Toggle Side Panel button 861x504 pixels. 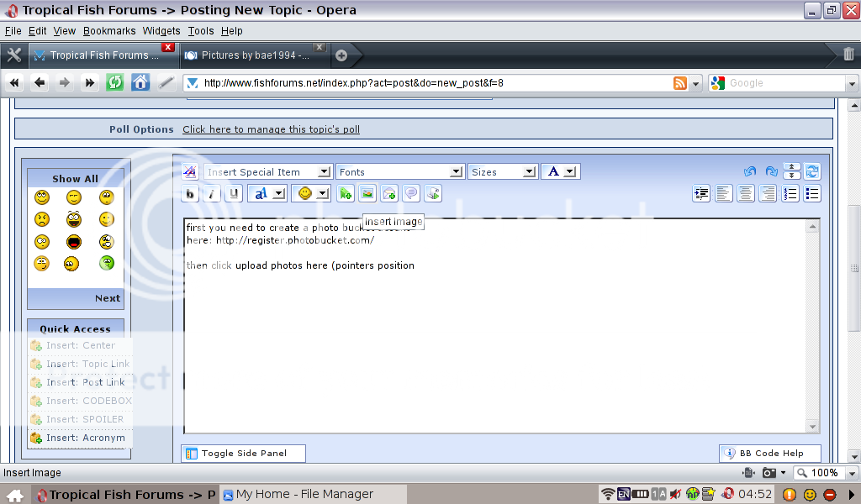[243, 453]
